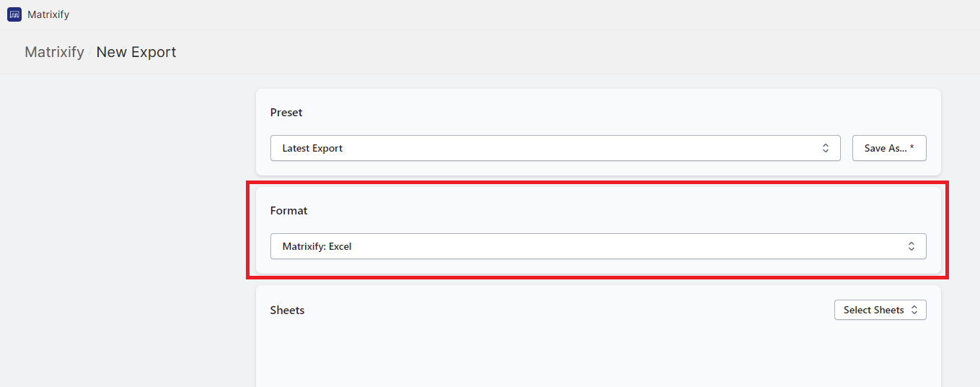
Task: Go back via the Matrixify breadcrumb link
Action: 54,52
